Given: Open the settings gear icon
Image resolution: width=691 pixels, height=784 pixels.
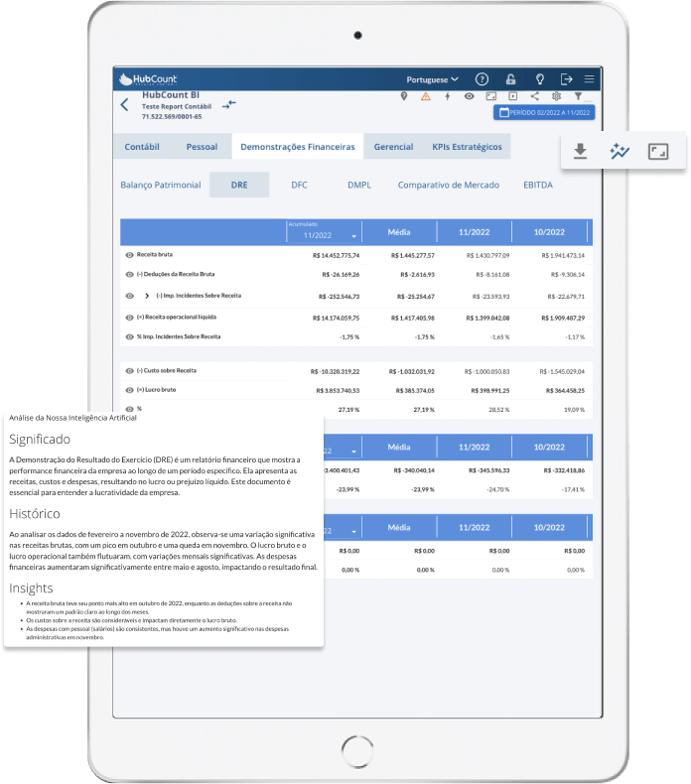Looking at the screenshot, I should pyautogui.click(x=556, y=96).
